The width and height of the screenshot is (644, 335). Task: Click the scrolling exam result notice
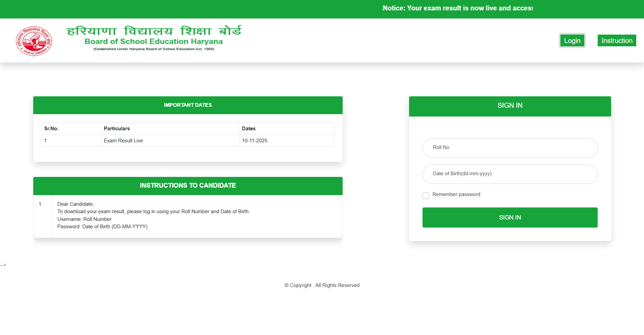click(457, 8)
